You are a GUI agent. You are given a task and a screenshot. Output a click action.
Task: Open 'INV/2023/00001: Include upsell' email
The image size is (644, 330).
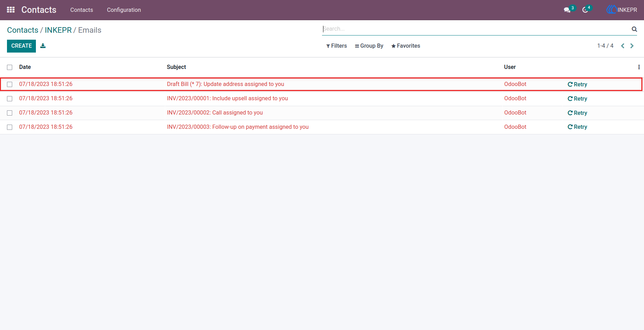point(228,99)
